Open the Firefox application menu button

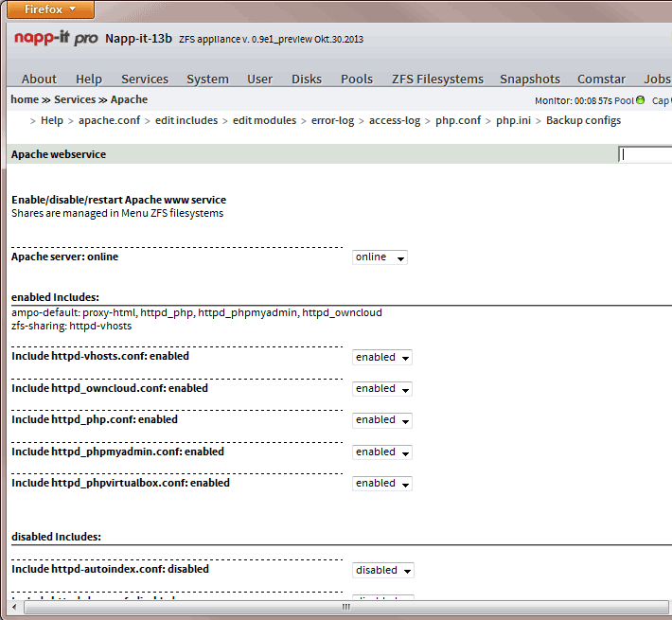[x=50, y=9]
